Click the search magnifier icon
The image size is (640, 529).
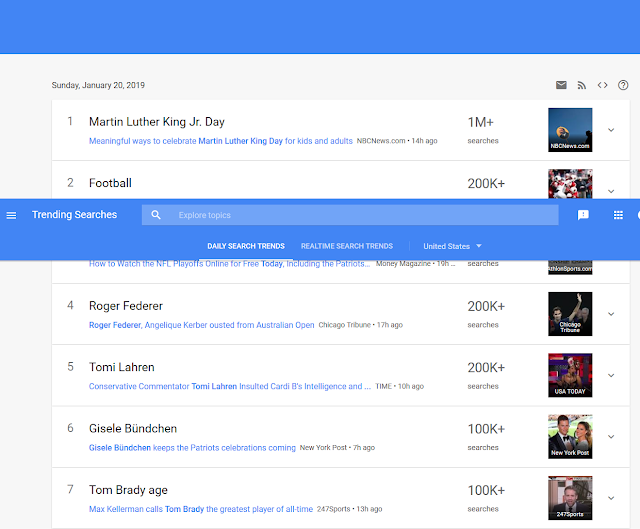pyautogui.click(x=156, y=215)
